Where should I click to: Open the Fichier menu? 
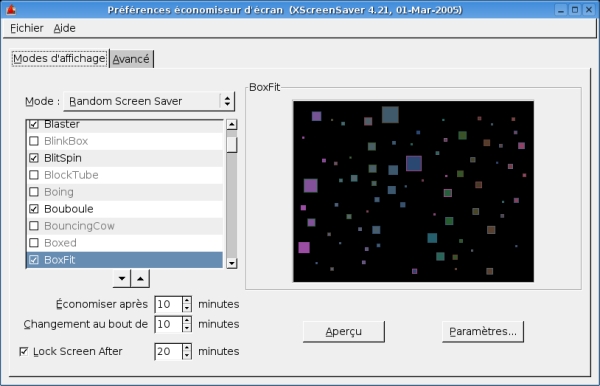[x=27, y=28]
